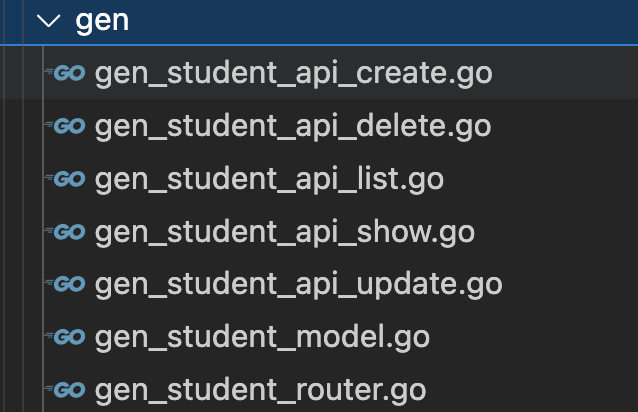Viewport: 638px width, 412px height.
Task: Open gen_student_api_update.go file
Action: (x=298, y=285)
